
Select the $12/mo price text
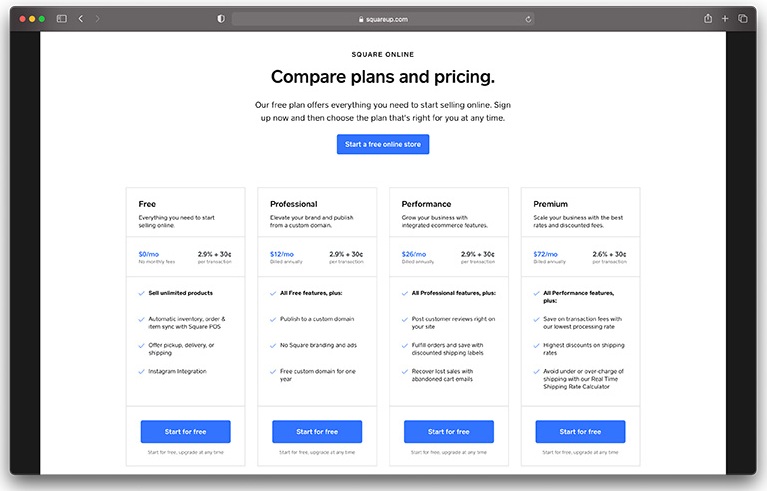282,254
